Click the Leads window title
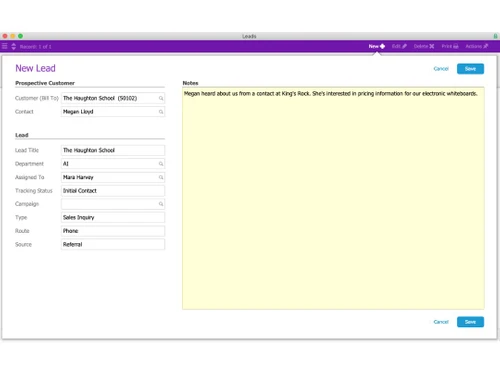500x375 pixels. click(x=249, y=36)
